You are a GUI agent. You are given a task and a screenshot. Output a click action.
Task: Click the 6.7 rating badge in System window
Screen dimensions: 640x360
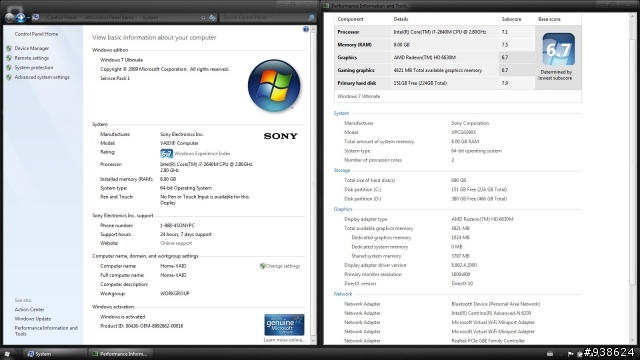tap(166, 153)
